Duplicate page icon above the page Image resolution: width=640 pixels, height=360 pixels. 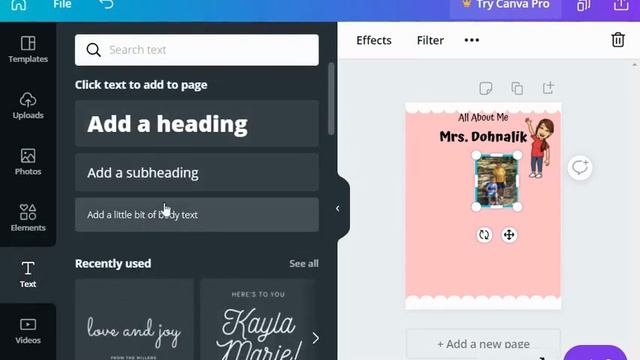(x=517, y=88)
